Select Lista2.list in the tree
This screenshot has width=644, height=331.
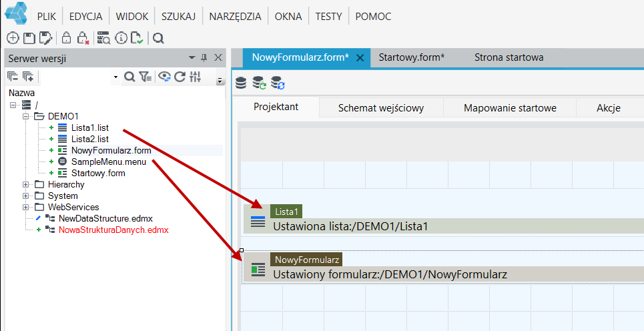tap(90, 139)
